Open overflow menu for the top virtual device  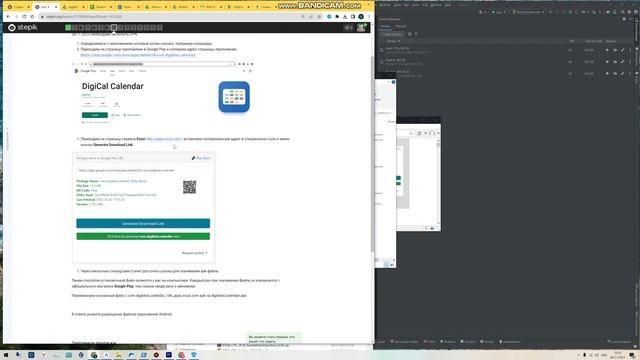pos(630,50)
